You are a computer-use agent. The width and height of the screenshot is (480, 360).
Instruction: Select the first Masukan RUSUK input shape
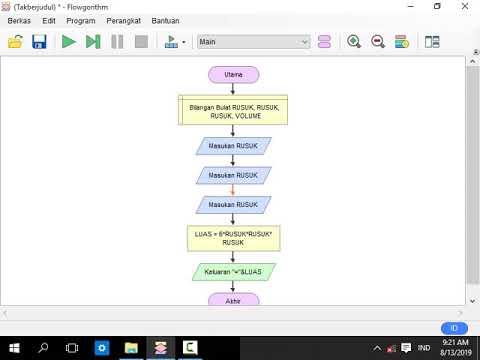(233, 146)
